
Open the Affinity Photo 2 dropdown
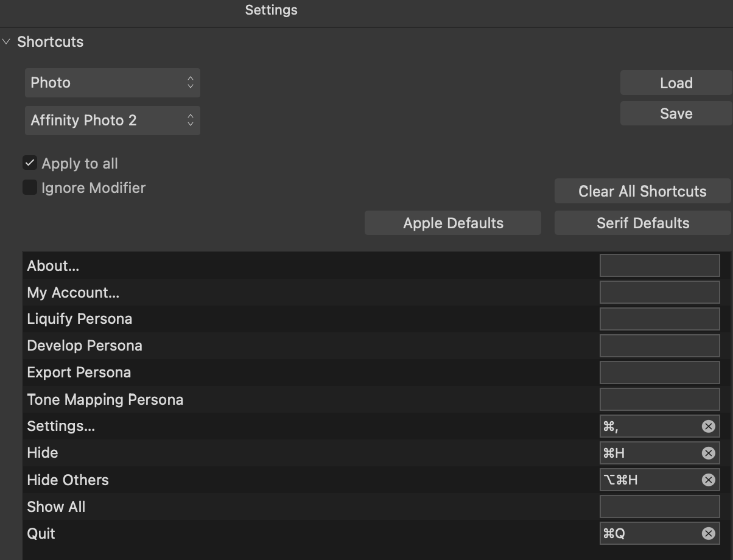(112, 120)
